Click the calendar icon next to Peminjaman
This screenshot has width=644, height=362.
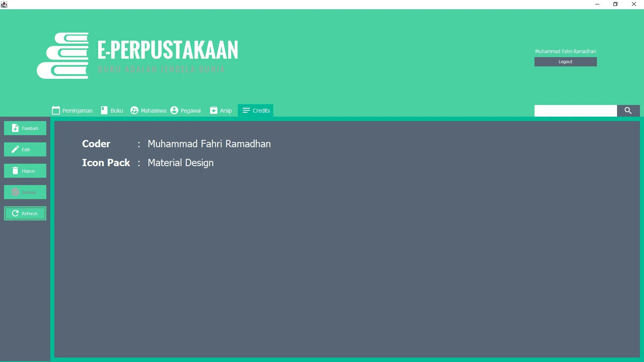pos(56,110)
